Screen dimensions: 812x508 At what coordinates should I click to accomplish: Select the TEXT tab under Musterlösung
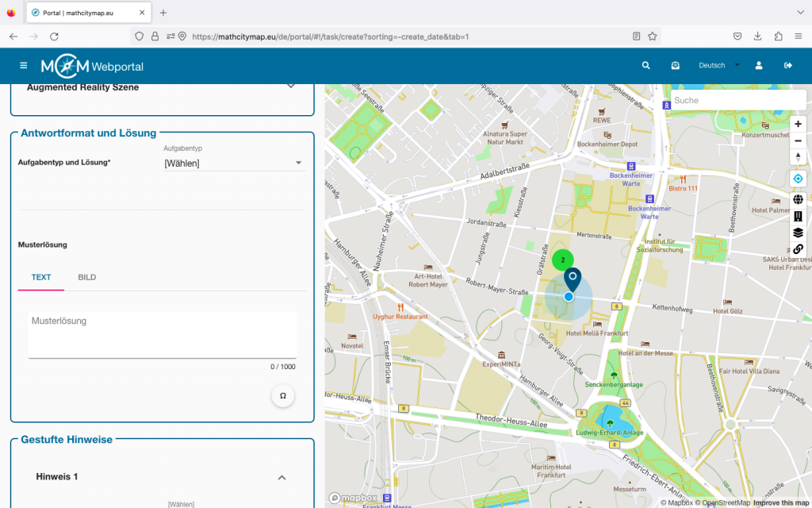coord(41,277)
